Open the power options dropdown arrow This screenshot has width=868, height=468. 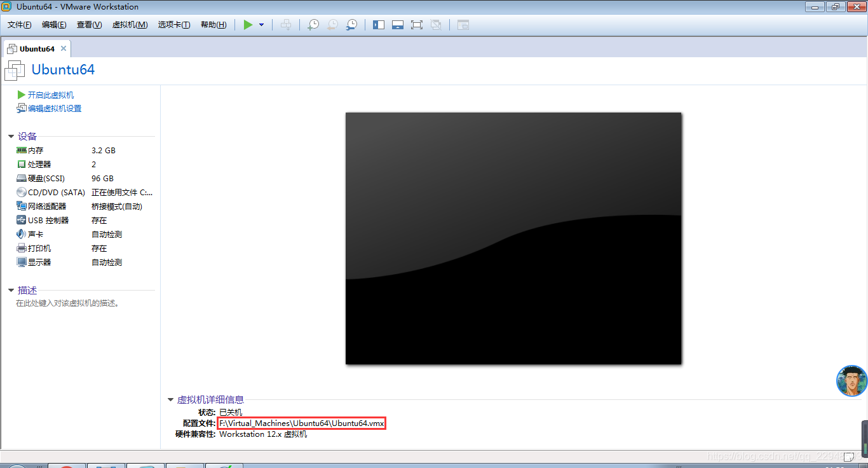(261, 25)
